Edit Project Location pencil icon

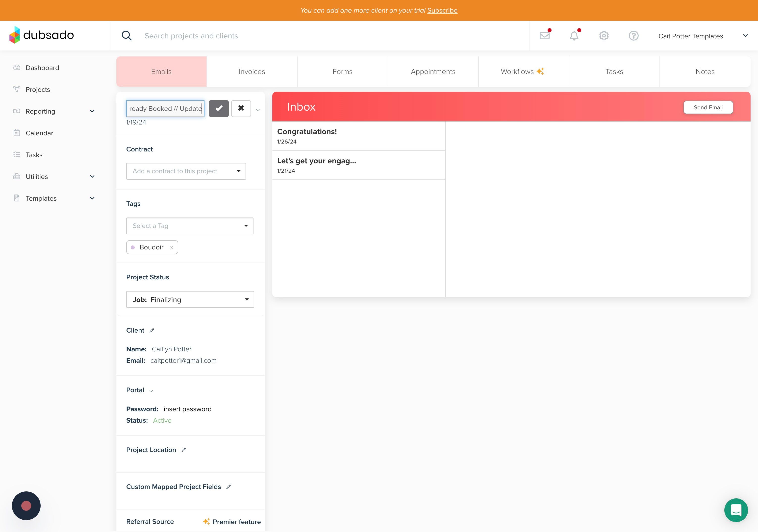point(184,450)
